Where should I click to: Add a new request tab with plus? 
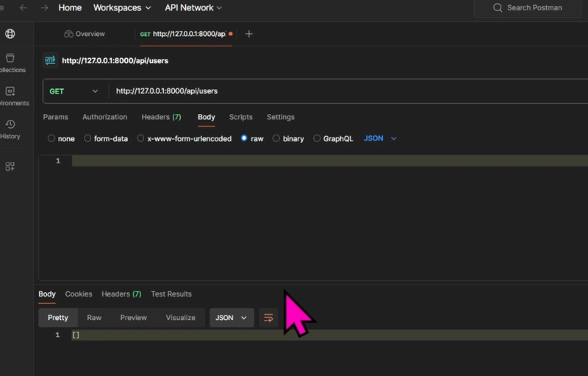pyautogui.click(x=248, y=34)
